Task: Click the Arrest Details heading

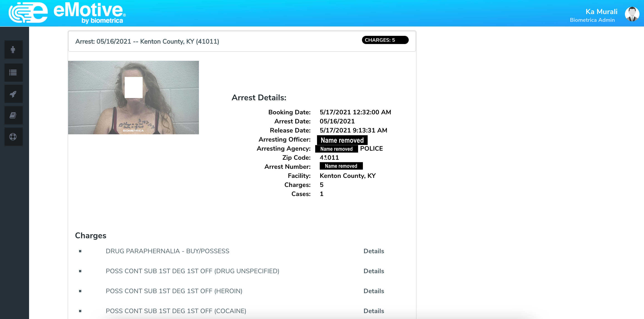Action: tap(259, 98)
